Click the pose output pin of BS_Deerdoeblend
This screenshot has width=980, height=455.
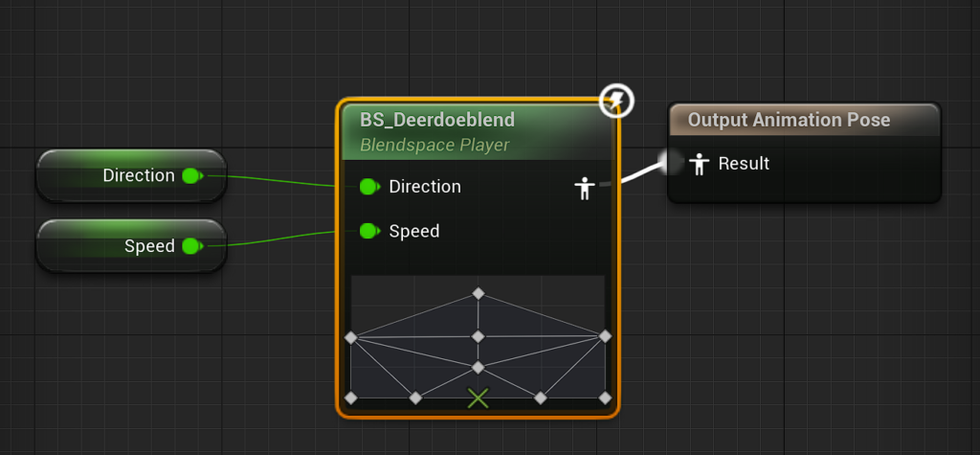click(x=585, y=189)
